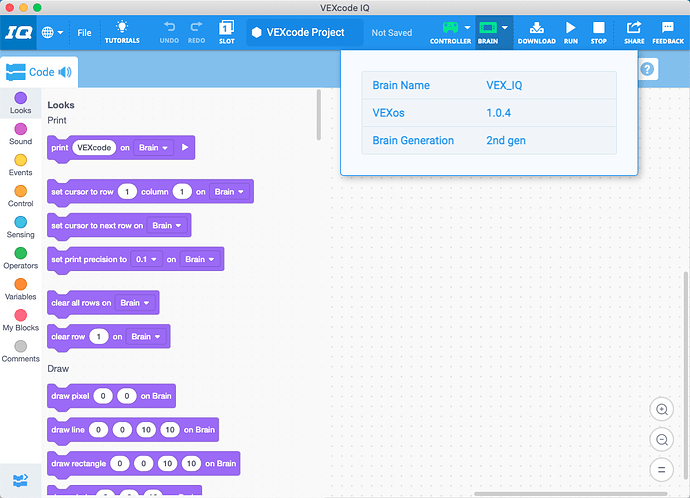The image size is (690, 498).
Task: Select the Control category
Action: coord(21,196)
